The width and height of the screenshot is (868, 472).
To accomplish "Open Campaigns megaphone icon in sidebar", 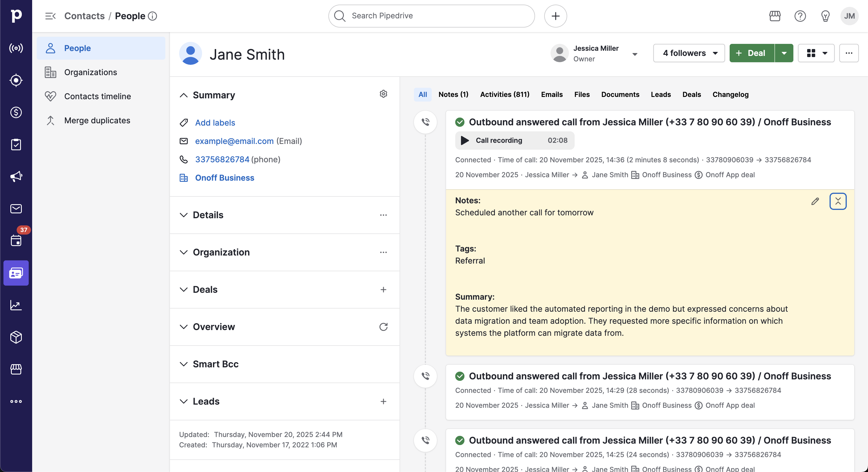I will point(16,176).
